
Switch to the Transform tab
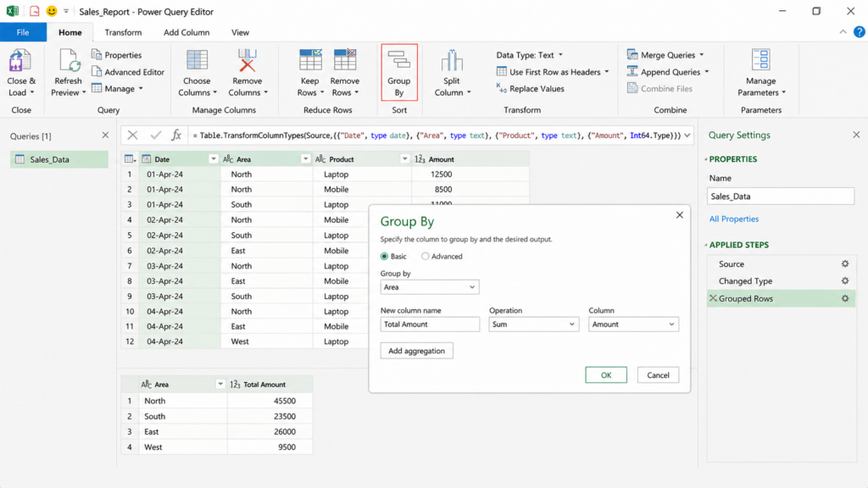point(123,32)
